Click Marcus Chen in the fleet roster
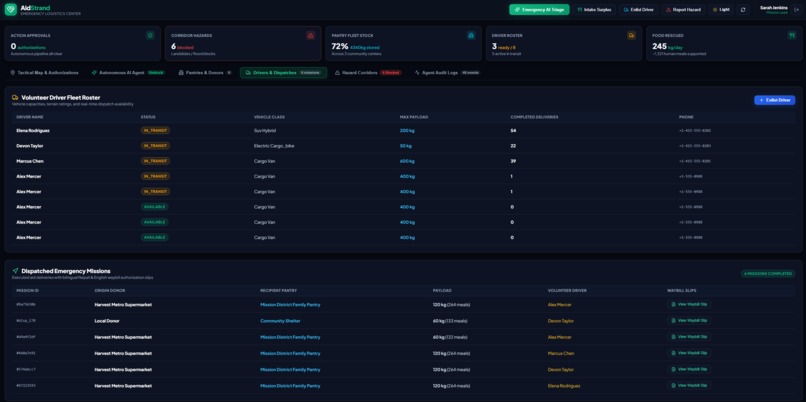 tap(30, 161)
